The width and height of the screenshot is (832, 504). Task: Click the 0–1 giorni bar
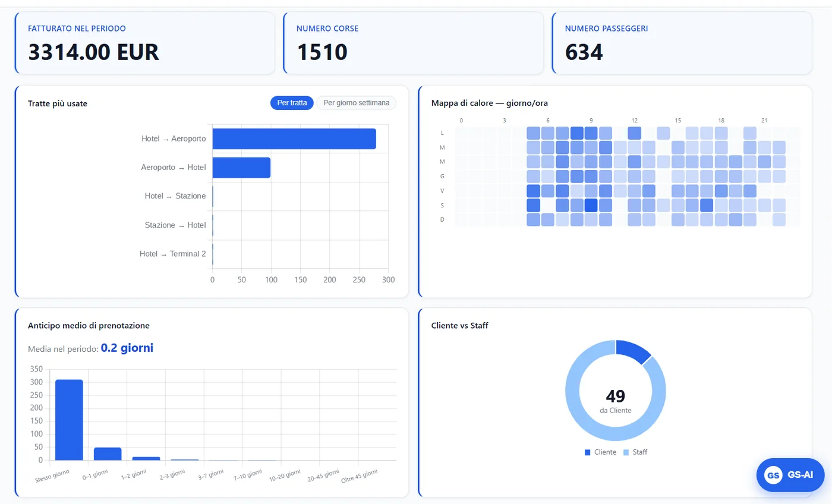pos(108,453)
